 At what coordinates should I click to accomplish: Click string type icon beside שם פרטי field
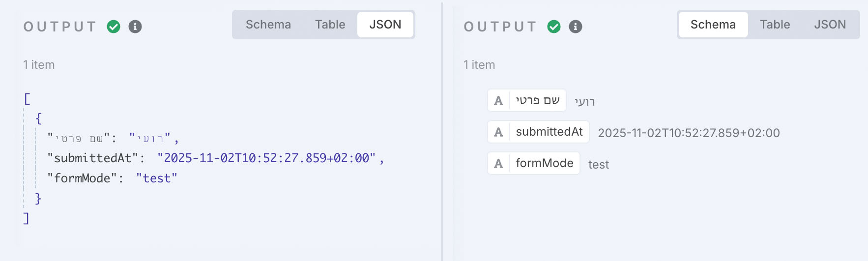point(498,101)
